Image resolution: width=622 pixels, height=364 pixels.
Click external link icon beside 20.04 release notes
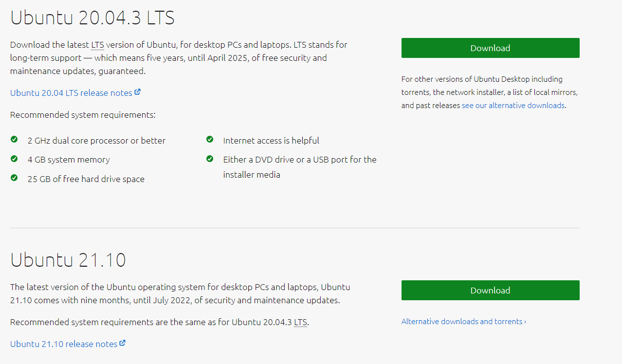click(x=138, y=91)
